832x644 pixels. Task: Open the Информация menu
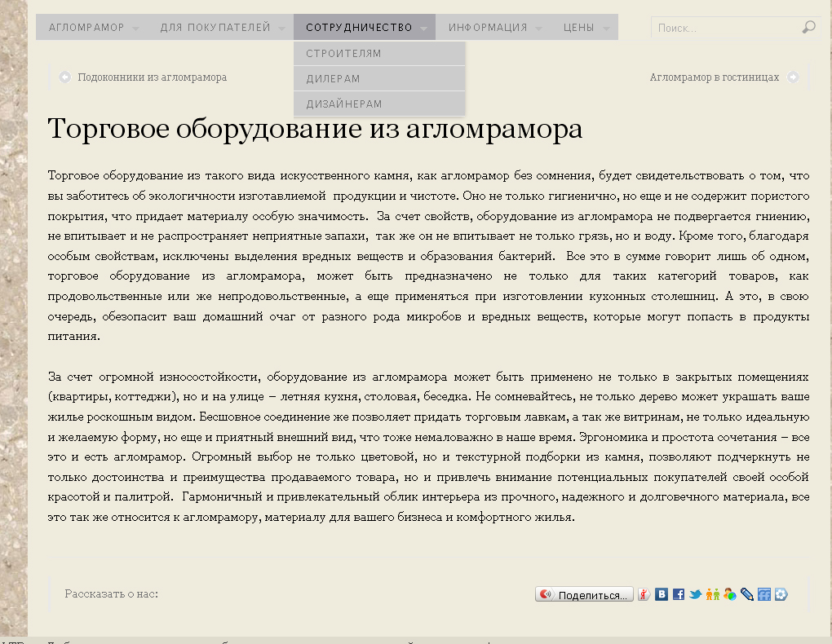(488, 28)
